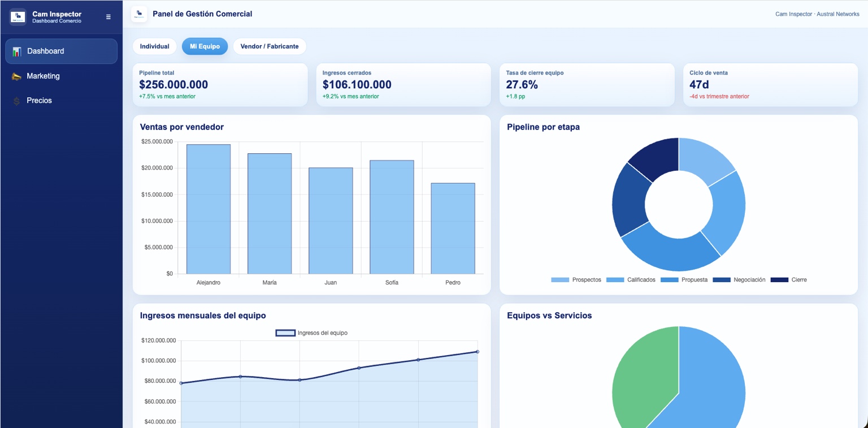868x428 pixels.
Task: Click '+9.2% vs mes anterior' text
Action: [351, 97]
